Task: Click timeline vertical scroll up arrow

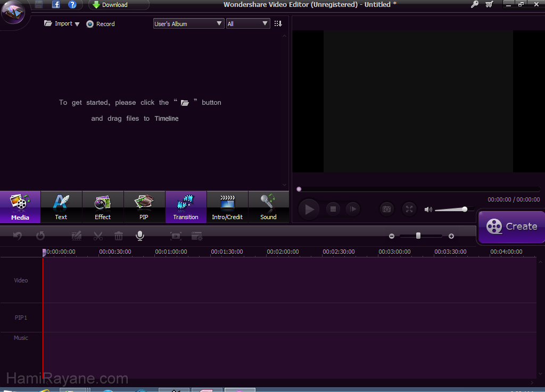Action: [x=541, y=262]
